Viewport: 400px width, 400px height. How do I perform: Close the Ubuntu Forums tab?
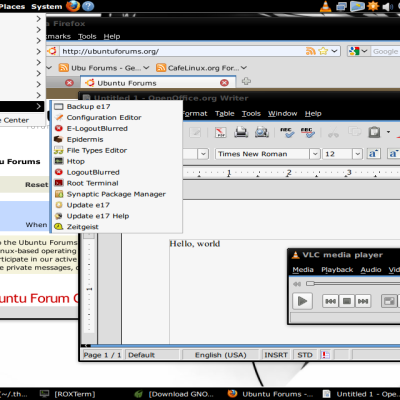tap(225, 83)
